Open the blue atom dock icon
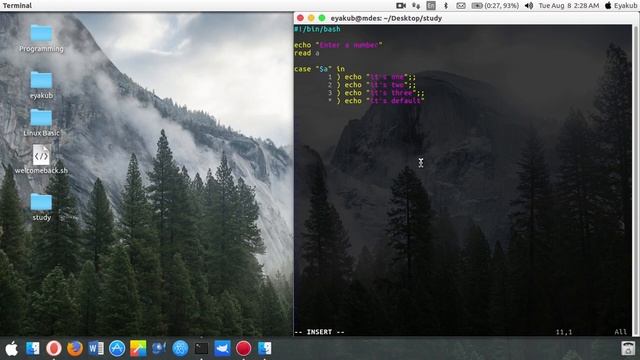Image resolution: width=640 pixels, height=360 pixels. pyautogui.click(x=180, y=349)
